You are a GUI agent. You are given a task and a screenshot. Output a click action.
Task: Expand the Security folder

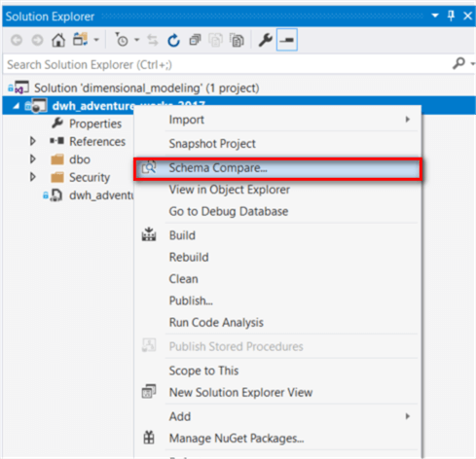pyautogui.click(x=32, y=177)
